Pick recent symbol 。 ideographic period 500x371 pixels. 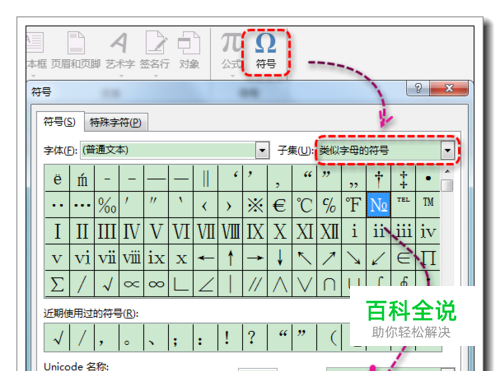pyautogui.click(x=132, y=338)
